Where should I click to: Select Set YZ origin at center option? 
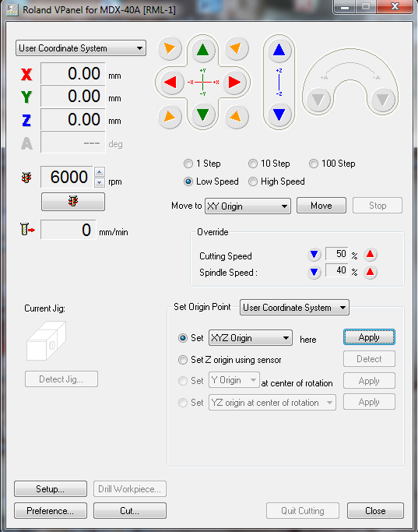point(183,403)
